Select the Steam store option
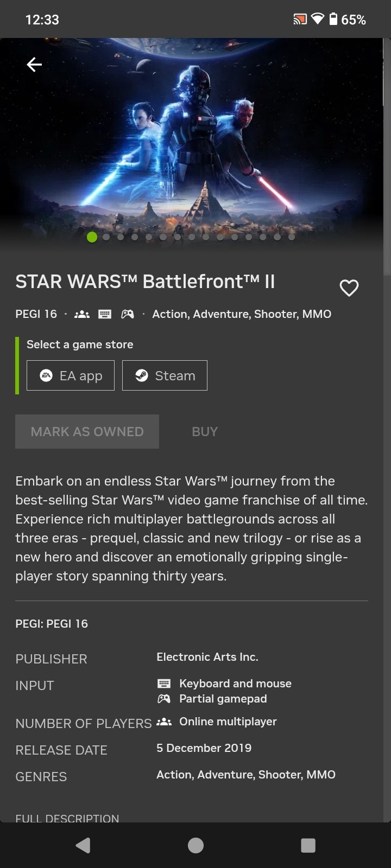This screenshot has width=391, height=868. click(x=165, y=375)
